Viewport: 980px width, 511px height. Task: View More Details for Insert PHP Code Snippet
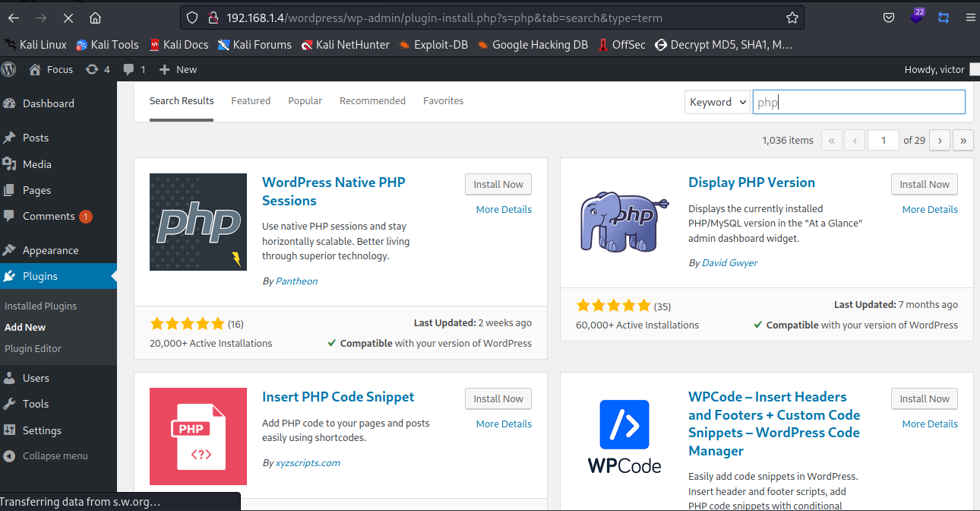coord(504,424)
